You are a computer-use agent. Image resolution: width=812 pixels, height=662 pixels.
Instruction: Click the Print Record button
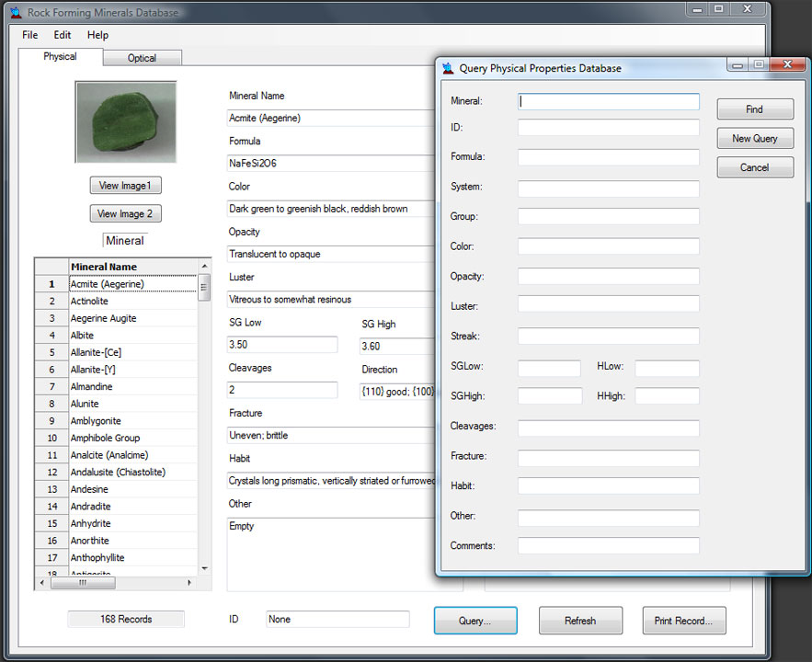pos(683,621)
